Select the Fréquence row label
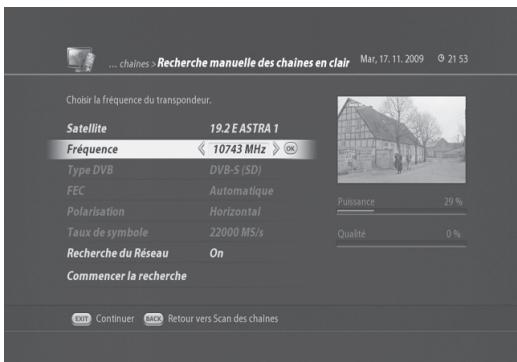 (x=92, y=149)
